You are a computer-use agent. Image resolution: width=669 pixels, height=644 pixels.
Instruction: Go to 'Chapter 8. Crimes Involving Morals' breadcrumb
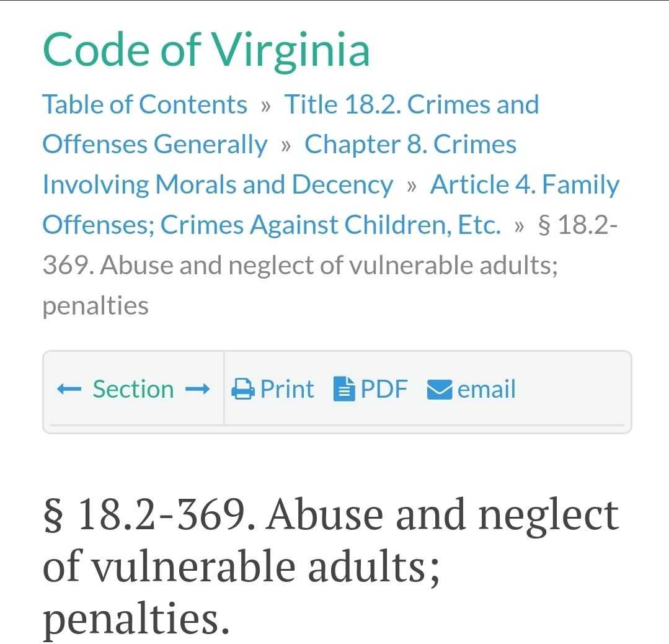pyautogui.click(x=410, y=145)
